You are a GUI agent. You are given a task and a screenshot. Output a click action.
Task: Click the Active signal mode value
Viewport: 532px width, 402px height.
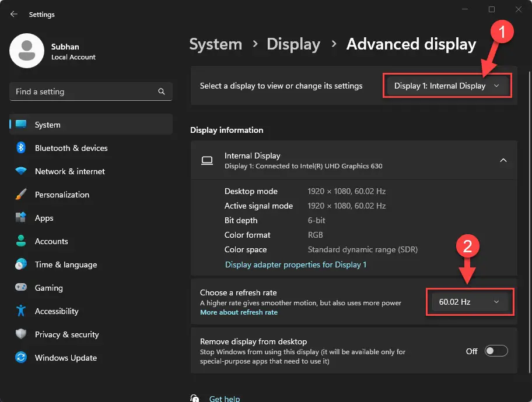346,206
